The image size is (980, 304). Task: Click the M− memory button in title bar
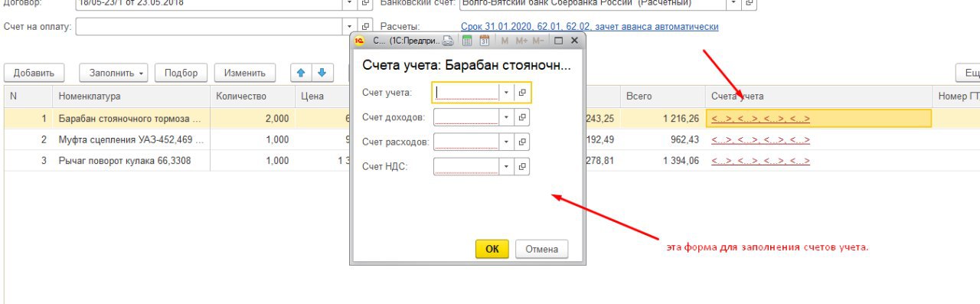coord(538,41)
